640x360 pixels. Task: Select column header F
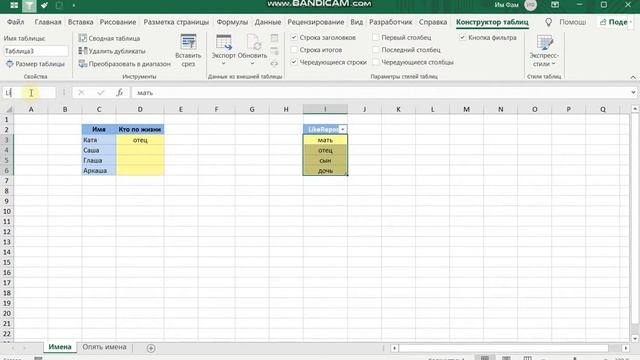pos(216,109)
